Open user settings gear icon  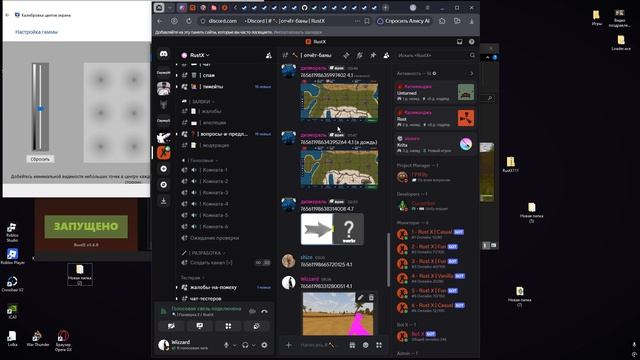coord(264,345)
